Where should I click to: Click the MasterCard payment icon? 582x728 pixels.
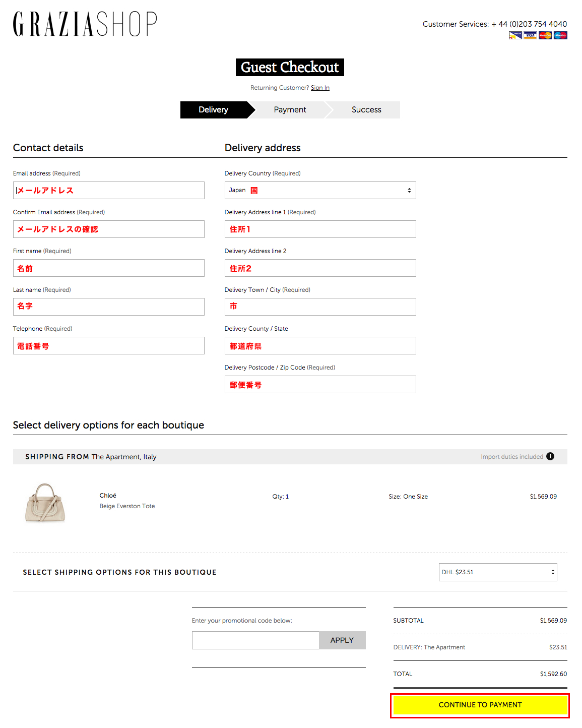tap(545, 35)
